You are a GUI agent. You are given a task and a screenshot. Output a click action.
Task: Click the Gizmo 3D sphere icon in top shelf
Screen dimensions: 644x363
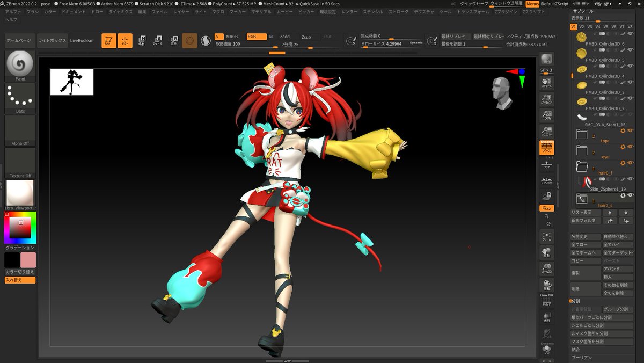tap(189, 40)
